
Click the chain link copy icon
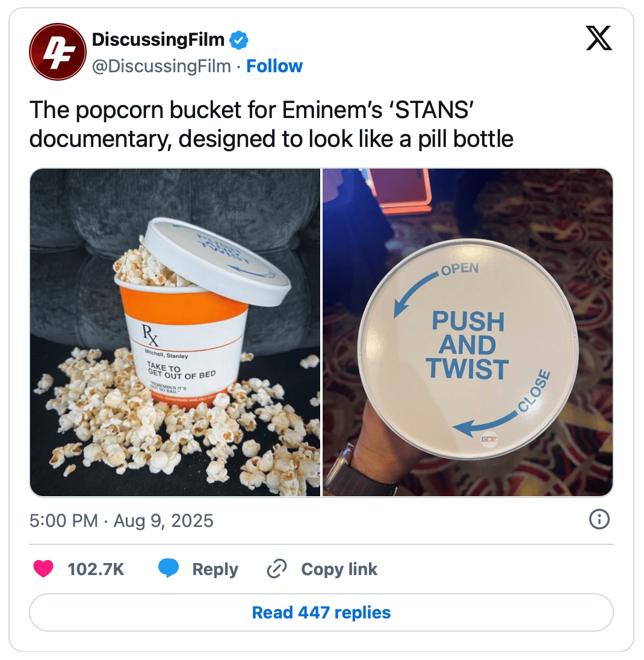click(x=277, y=568)
